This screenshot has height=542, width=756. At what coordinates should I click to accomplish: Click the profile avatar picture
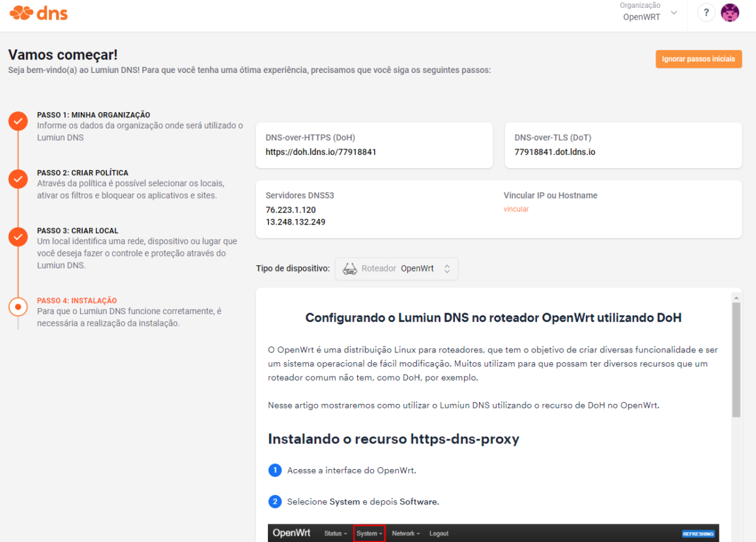click(x=730, y=12)
